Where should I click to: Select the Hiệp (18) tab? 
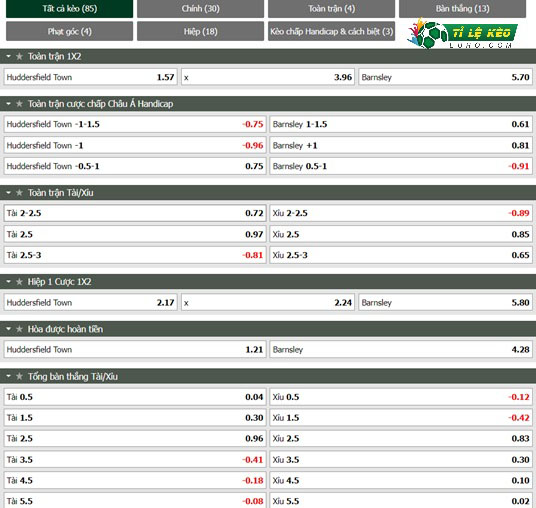pyautogui.click(x=200, y=31)
